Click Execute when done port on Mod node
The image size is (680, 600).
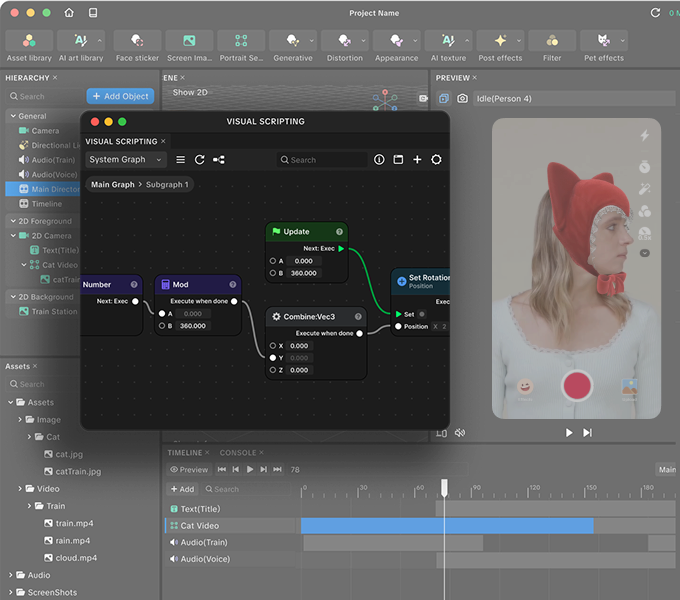(x=234, y=301)
